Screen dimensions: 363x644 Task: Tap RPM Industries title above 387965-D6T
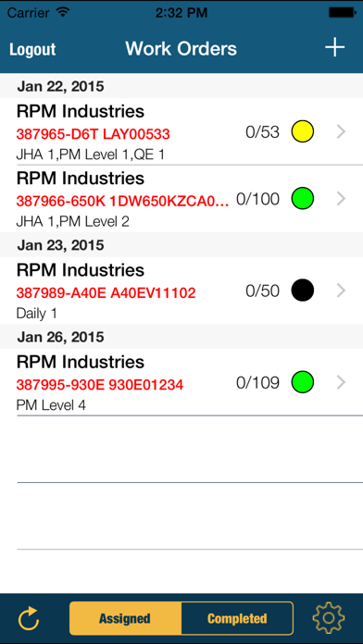(81, 111)
